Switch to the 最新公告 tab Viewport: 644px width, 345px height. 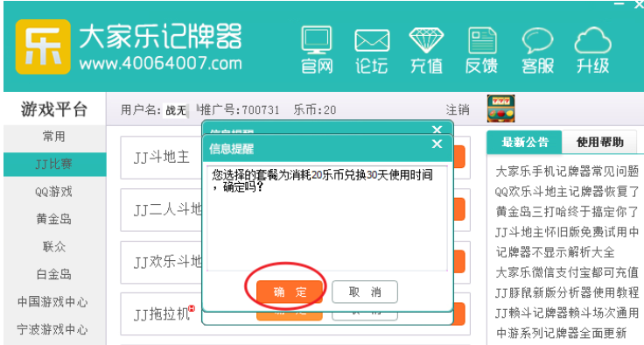[524, 142]
